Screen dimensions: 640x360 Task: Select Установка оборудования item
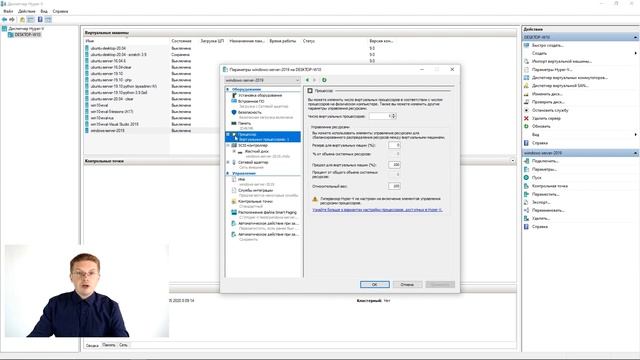point(260,96)
